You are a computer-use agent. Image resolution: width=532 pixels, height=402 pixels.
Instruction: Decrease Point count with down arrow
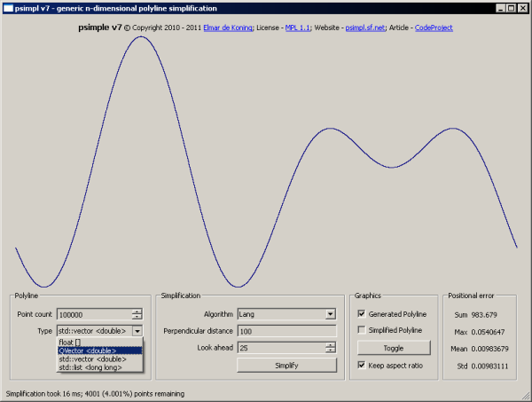coord(137,316)
